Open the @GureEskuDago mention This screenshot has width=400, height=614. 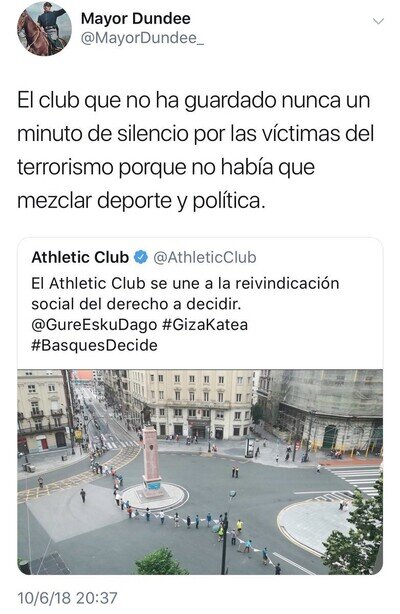click(x=94, y=325)
